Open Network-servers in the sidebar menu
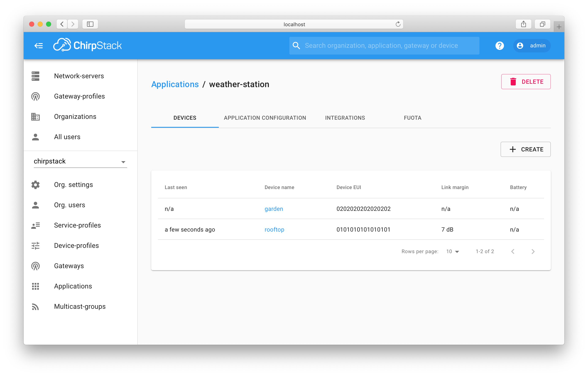Image resolution: width=588 pixels, height=376 pixels. (80, 76)
